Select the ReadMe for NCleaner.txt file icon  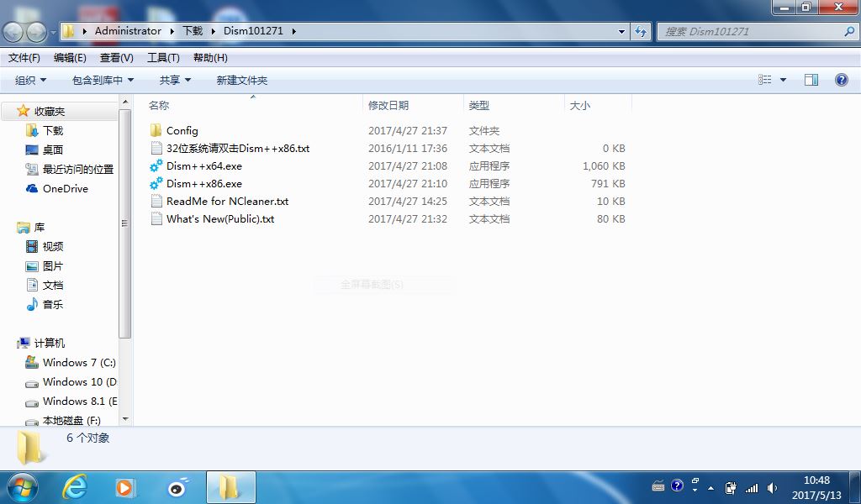tap(156, 202)
